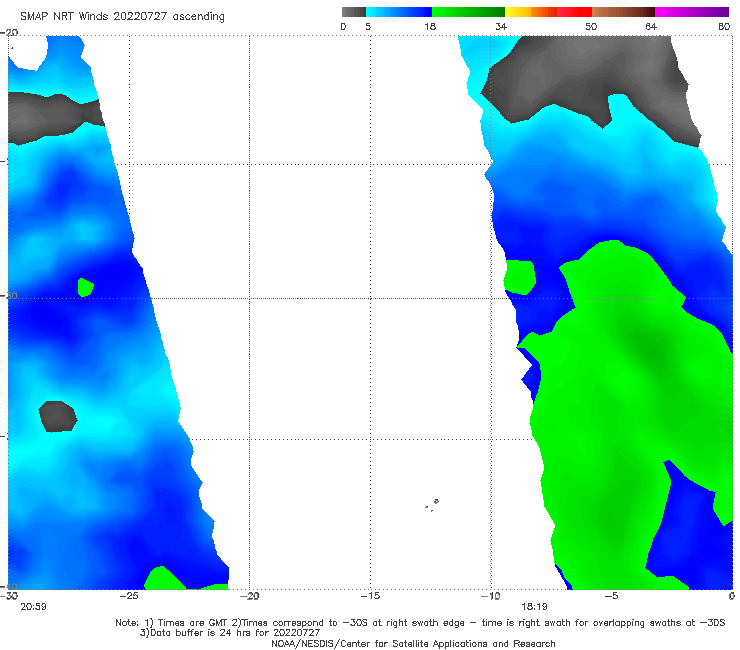Click the swath time '20:59'
Image resolution: width=740 pixels, height=650 pixels.
coord(33,607)
